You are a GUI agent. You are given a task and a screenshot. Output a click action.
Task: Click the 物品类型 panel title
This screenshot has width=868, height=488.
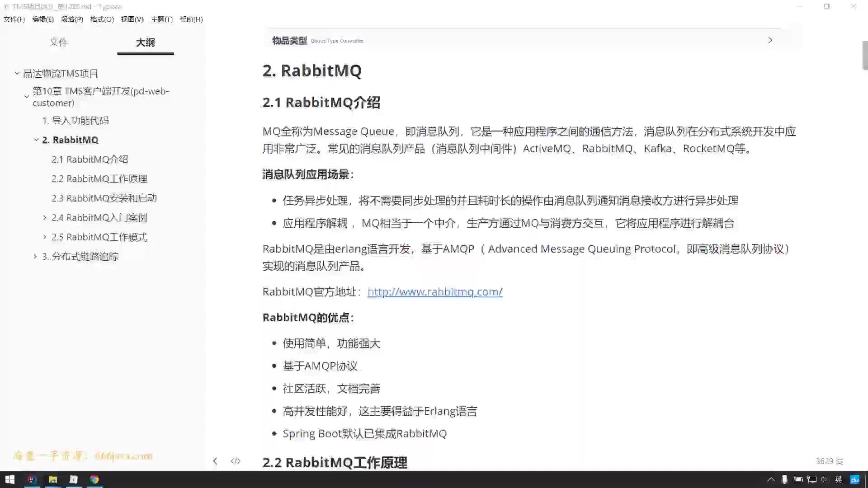click(289, 41)
